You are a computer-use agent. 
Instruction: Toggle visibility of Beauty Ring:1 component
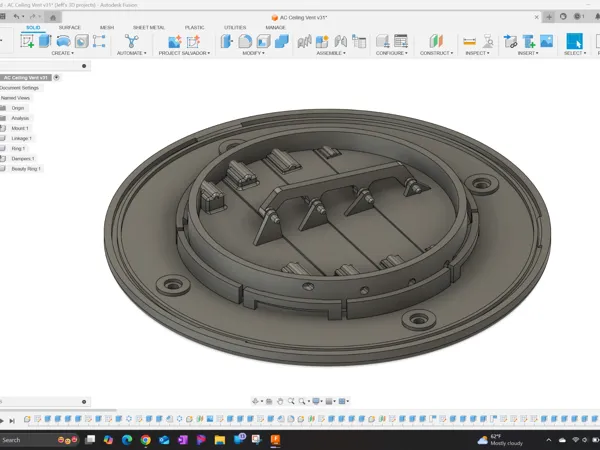3,168
